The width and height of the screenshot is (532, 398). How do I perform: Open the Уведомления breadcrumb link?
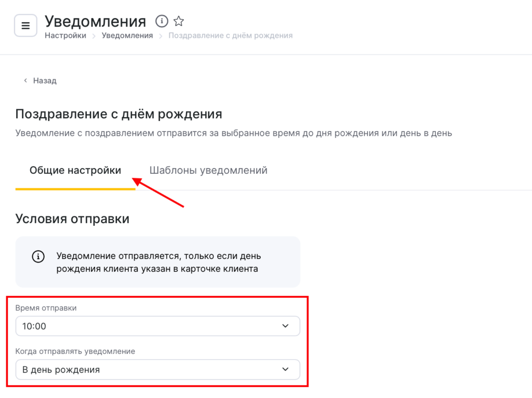coord(127,36)
